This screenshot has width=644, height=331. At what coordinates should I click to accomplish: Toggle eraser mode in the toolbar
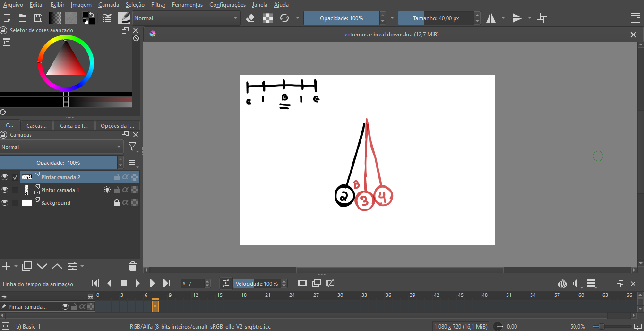pos(250,18)
